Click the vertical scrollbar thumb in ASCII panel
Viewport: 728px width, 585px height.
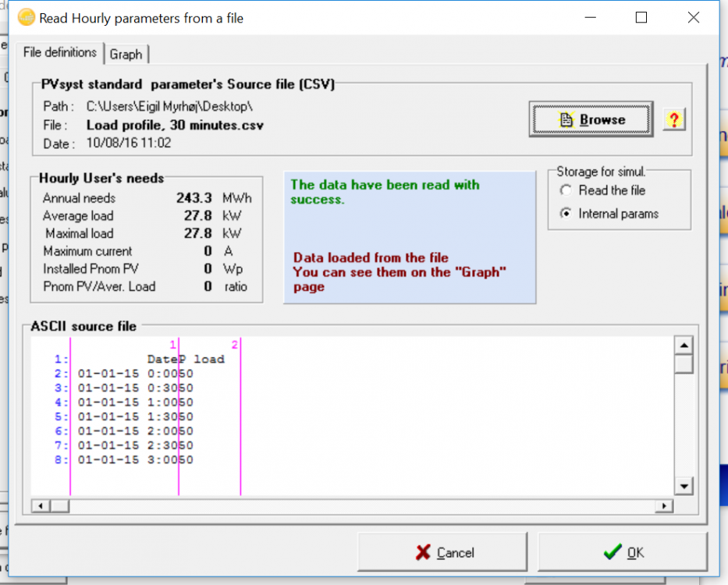(x=684, y=364)
